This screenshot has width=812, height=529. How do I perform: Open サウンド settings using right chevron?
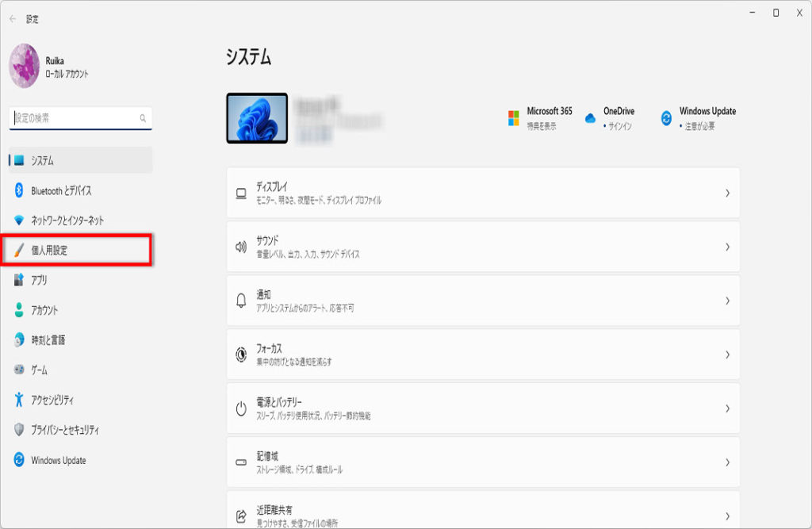coord(726,247)
